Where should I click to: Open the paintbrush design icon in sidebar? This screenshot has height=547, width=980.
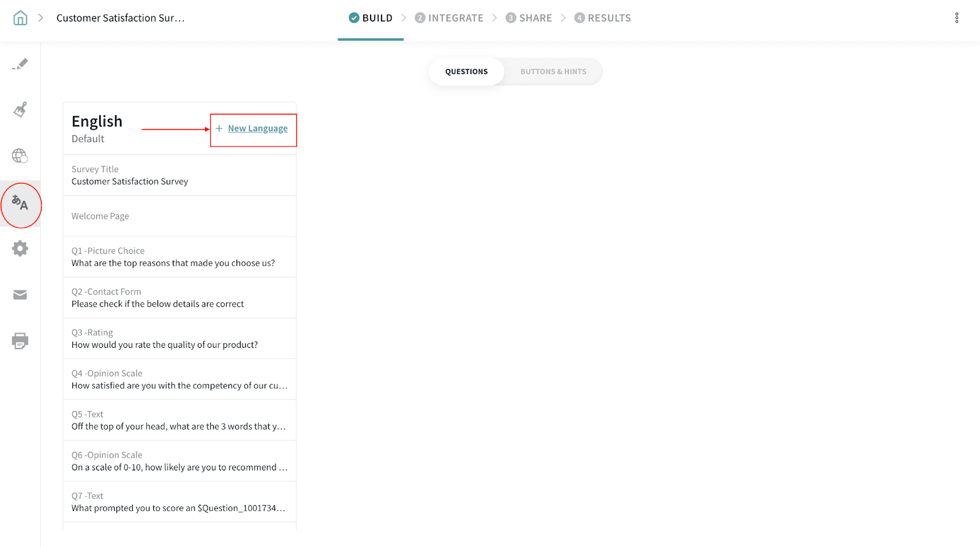pos(20,110)
